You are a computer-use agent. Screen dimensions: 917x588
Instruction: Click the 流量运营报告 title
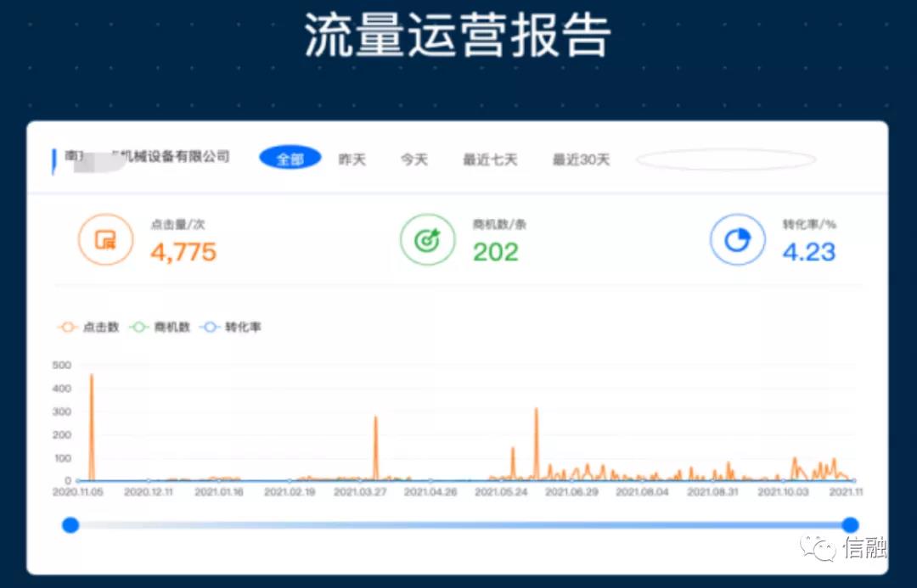tap(458, 35)
